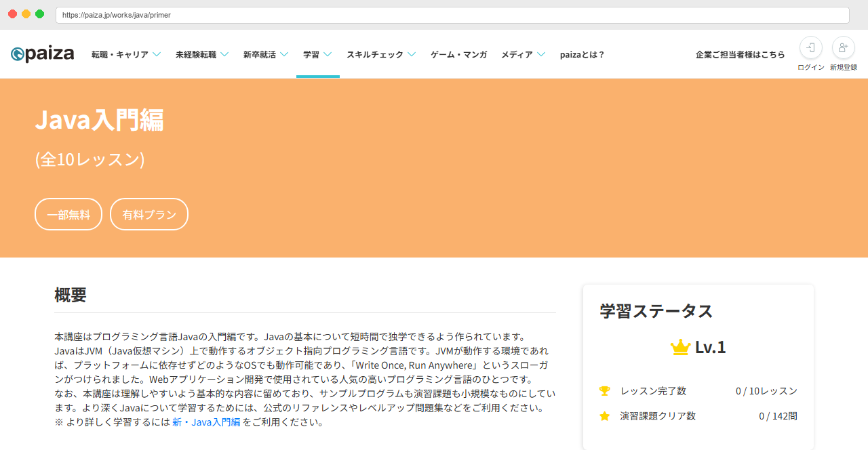The height and width of the screenshot is (450, 868).
Task: Click the 学習ステータス heading
Action: point(656,311)
